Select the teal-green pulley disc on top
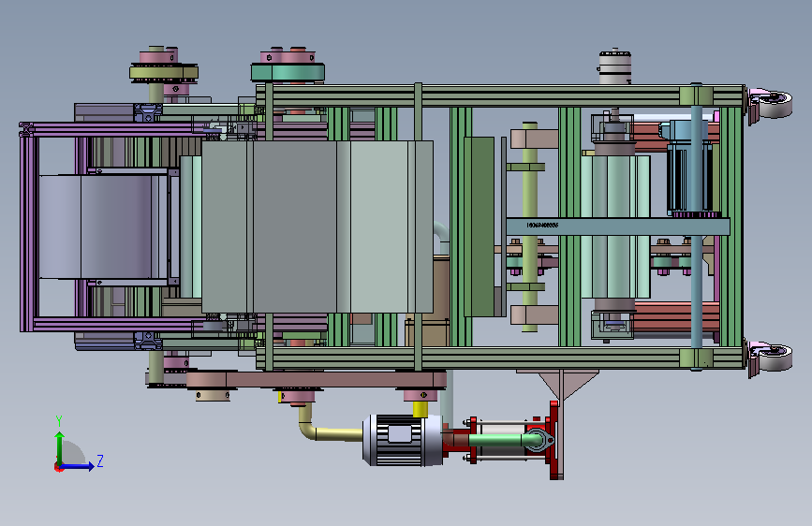The height and width of the screenshot is (526, 812). [288, 72]
